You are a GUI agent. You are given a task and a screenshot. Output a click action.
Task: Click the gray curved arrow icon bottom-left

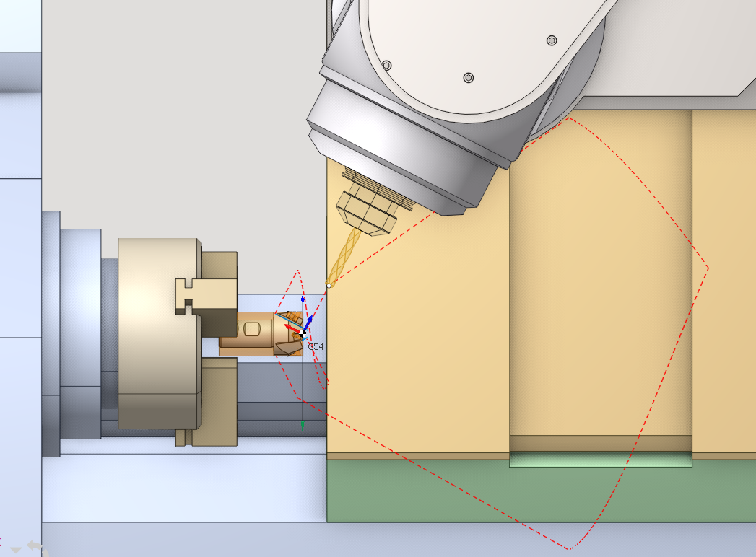click(x=35, y=546)
